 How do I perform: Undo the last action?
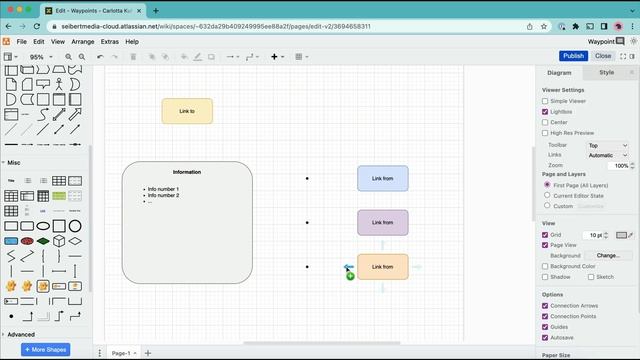click(100, 57)
